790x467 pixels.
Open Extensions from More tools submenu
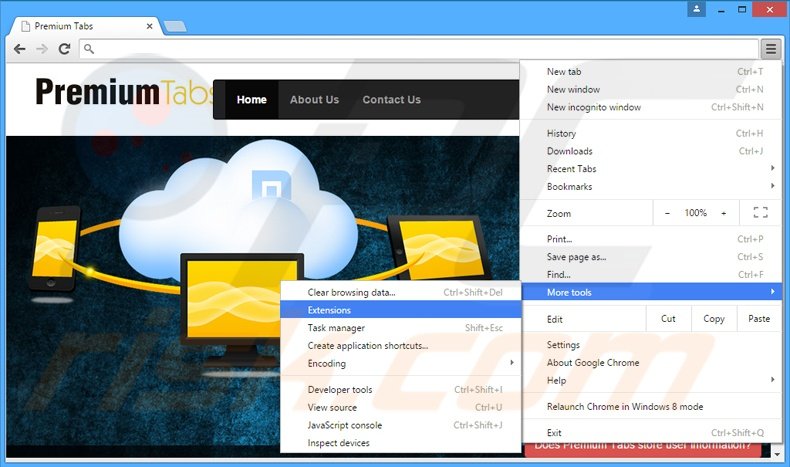[401, 310]
